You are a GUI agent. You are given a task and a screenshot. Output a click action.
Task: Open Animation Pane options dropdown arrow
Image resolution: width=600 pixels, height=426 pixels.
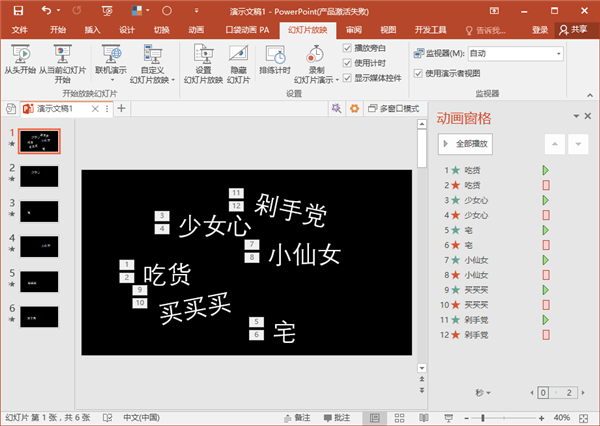576,116
